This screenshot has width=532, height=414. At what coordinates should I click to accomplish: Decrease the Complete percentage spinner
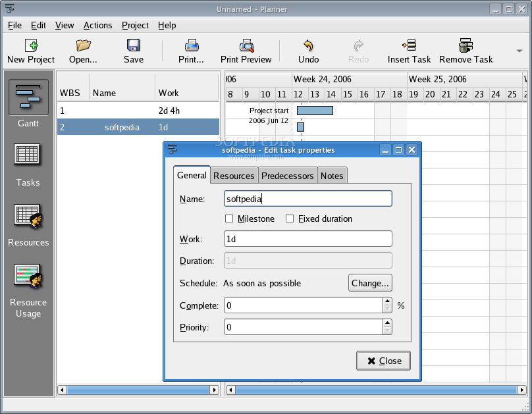click(x=387, y=308)
